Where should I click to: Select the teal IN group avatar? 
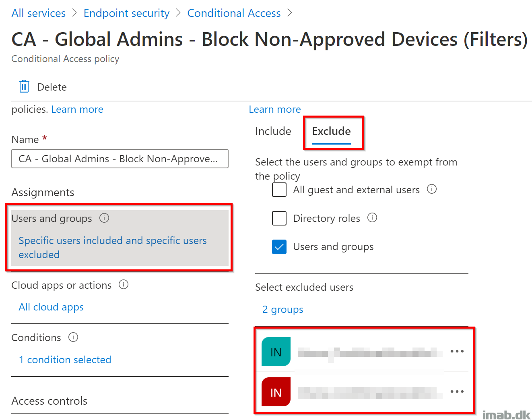pos(276,352)
